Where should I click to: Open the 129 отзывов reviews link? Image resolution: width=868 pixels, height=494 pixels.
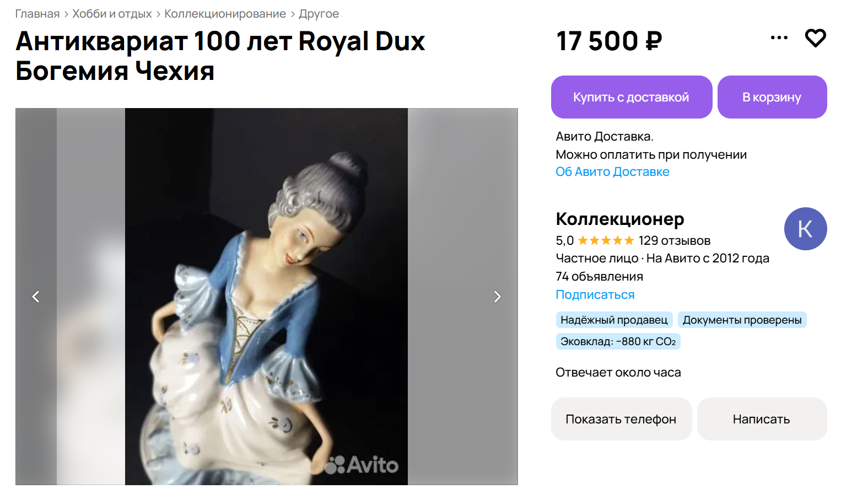point(675,240)
